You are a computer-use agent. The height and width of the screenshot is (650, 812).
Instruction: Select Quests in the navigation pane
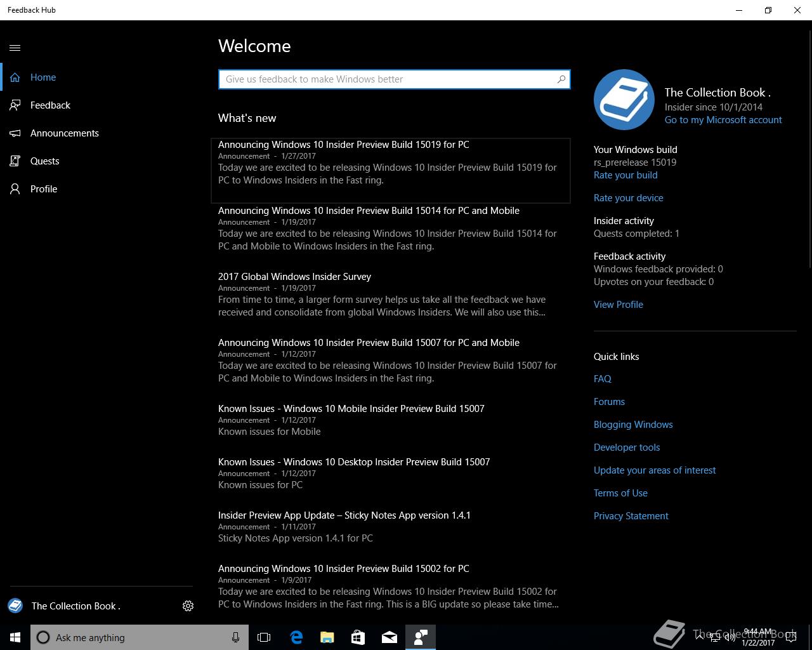[45, 161]
